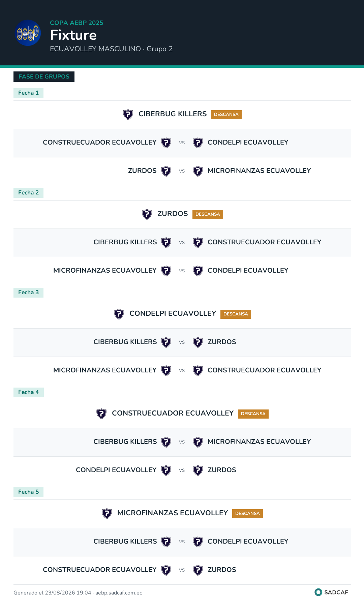Image resolution: width=364 pixels, height=610 pixels.
Task: Click DESCANSA badge next to Ciberbug Killers
Action: tap(226, 115)
